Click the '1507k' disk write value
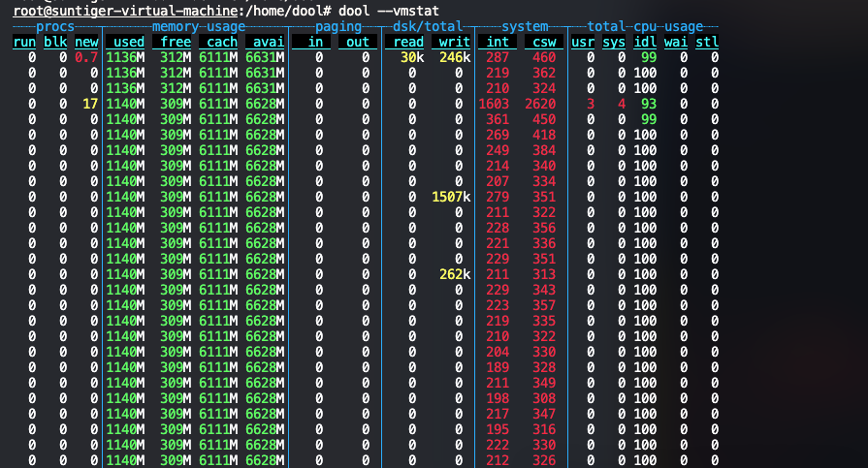 click(451, 197)
